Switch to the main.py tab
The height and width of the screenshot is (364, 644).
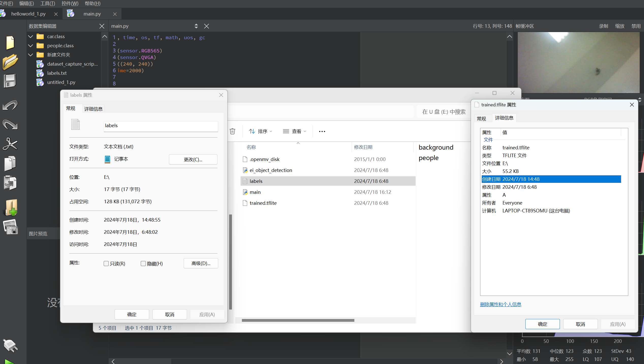point(92,14)
